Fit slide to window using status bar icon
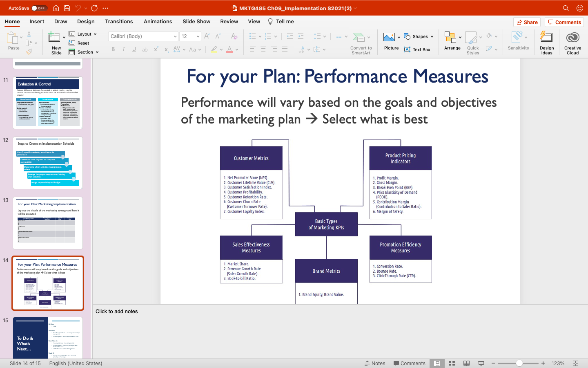 (576, 363)
